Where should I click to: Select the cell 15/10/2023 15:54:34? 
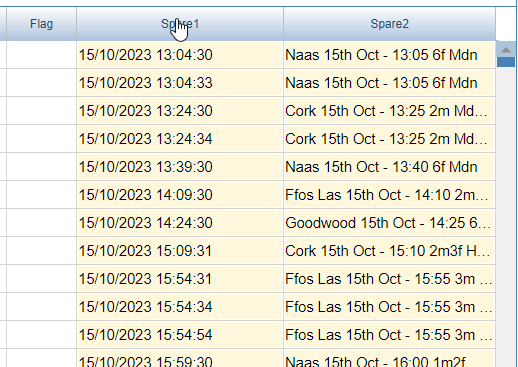[x=180, y=307]
